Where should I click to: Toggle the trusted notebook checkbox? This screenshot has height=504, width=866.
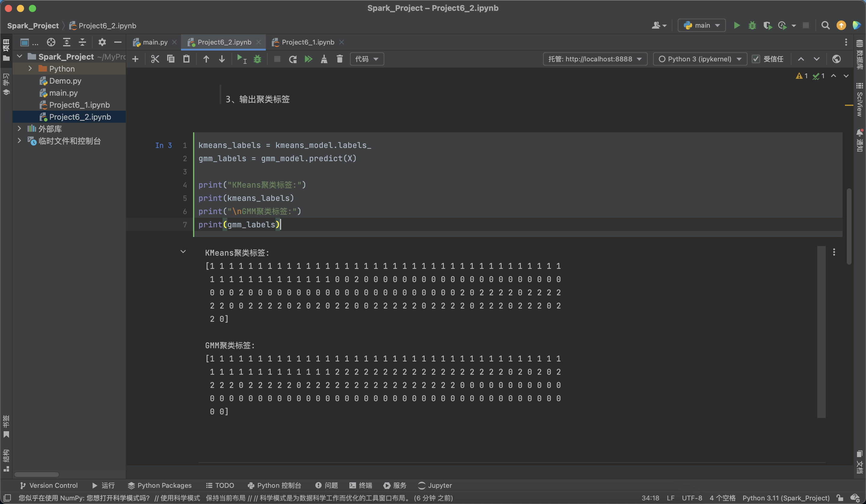[756, 59]
